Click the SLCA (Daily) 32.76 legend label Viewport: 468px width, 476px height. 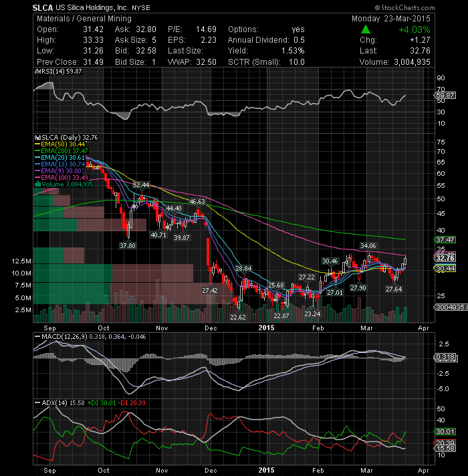(70, 138)
